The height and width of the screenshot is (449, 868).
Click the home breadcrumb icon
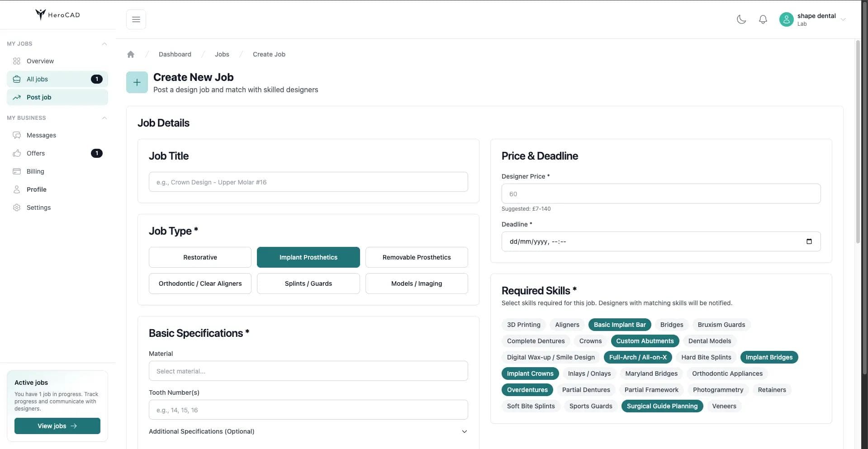pos(131,54)
